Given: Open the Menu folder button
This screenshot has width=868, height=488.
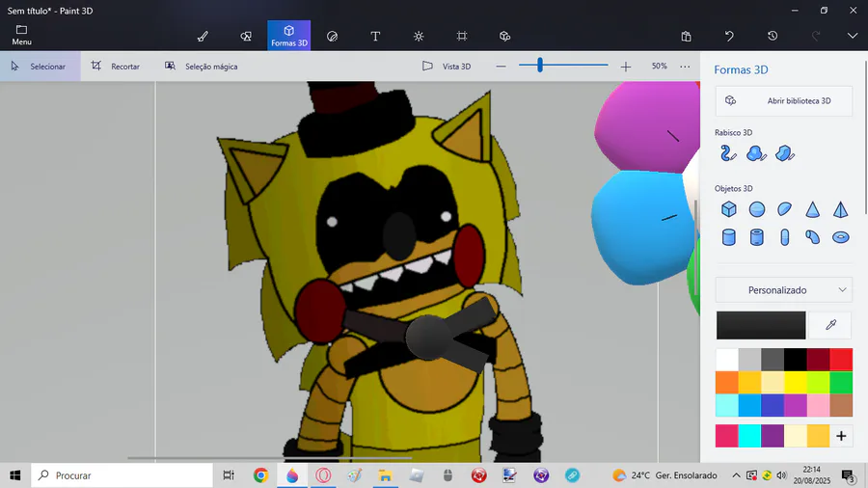Looking at the screenshot, I should click(21, 36).
